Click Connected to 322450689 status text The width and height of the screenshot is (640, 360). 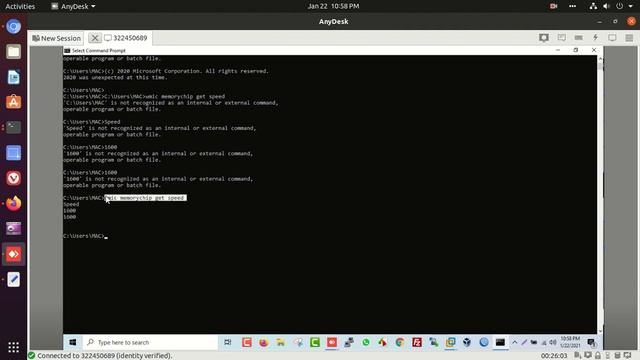104,356
